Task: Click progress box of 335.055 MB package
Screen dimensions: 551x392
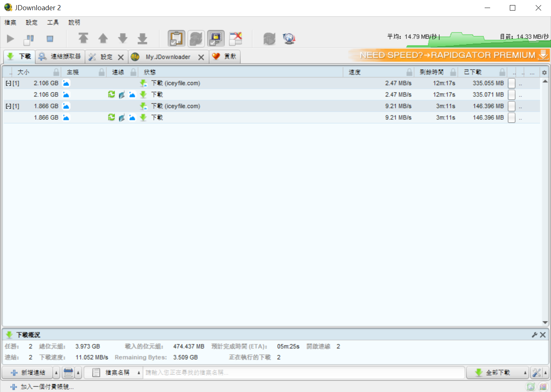Action: click(512, 83)
